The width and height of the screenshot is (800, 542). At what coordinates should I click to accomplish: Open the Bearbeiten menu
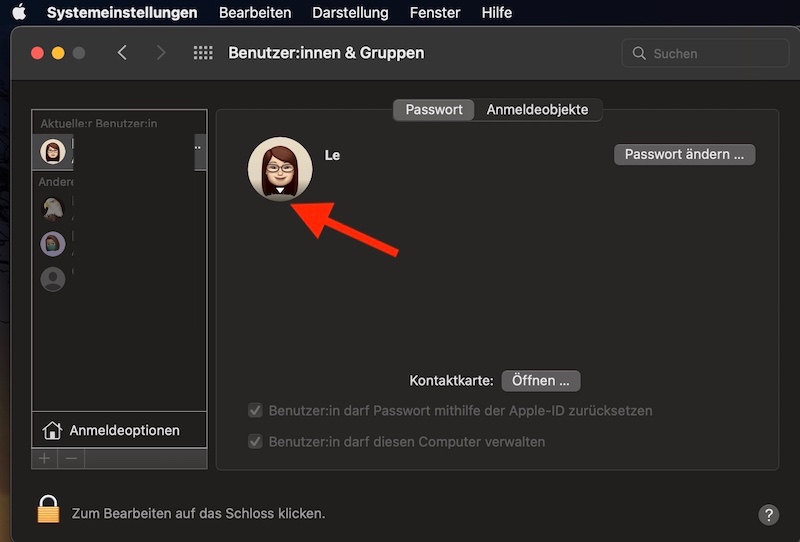click(x=255, y=13)
